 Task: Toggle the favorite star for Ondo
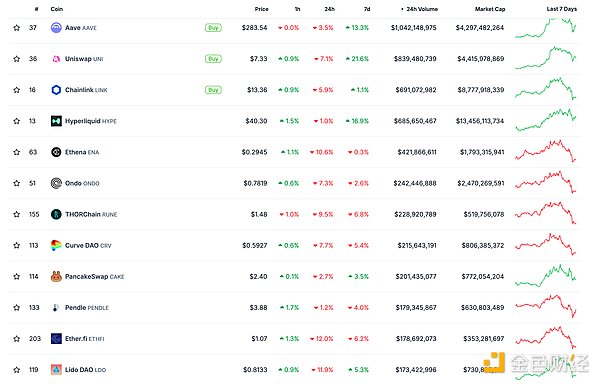coord(16,183)
